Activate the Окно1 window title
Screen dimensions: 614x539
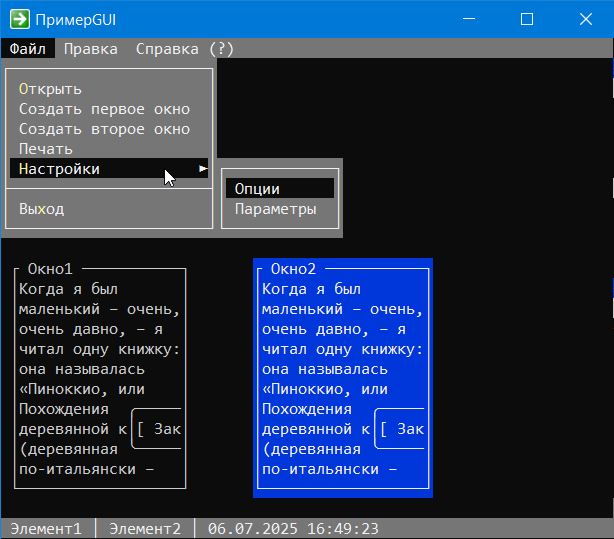[x=50, y=269]
